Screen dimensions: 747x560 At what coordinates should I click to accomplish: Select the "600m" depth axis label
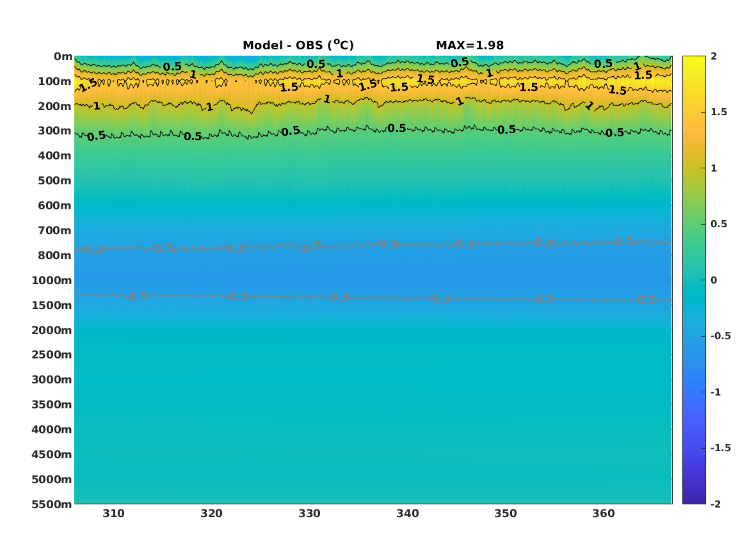pos(55,205)
